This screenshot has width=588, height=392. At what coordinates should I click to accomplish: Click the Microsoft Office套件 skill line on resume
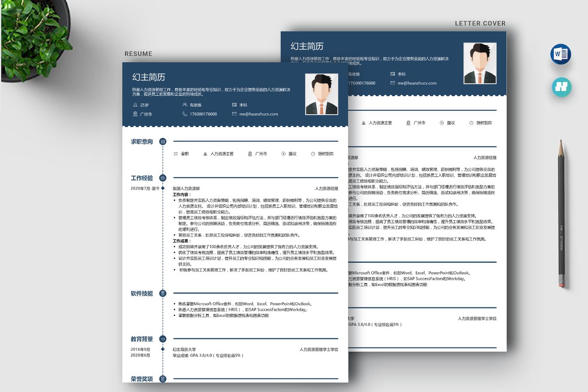[x=245, y=304]
